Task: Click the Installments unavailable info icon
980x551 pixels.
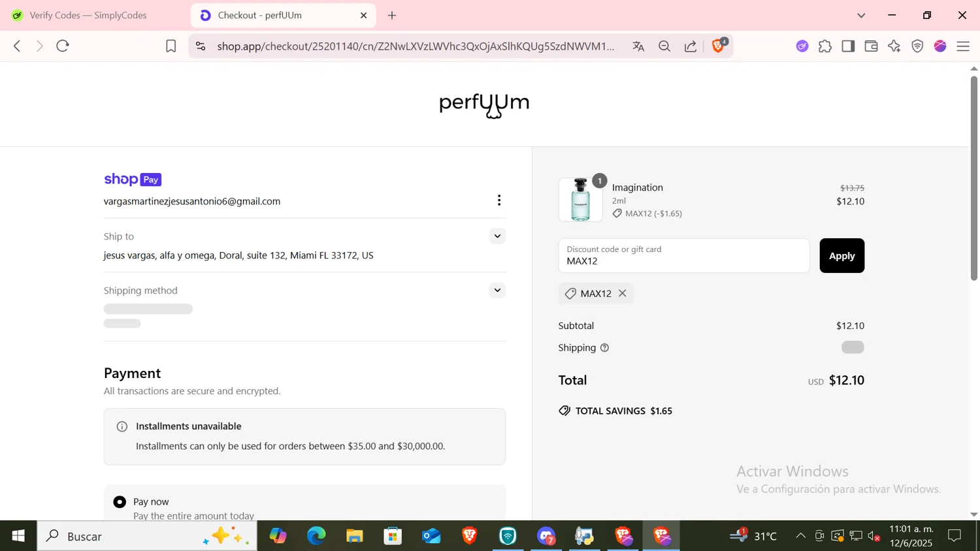Action: [x=122, y=427]
